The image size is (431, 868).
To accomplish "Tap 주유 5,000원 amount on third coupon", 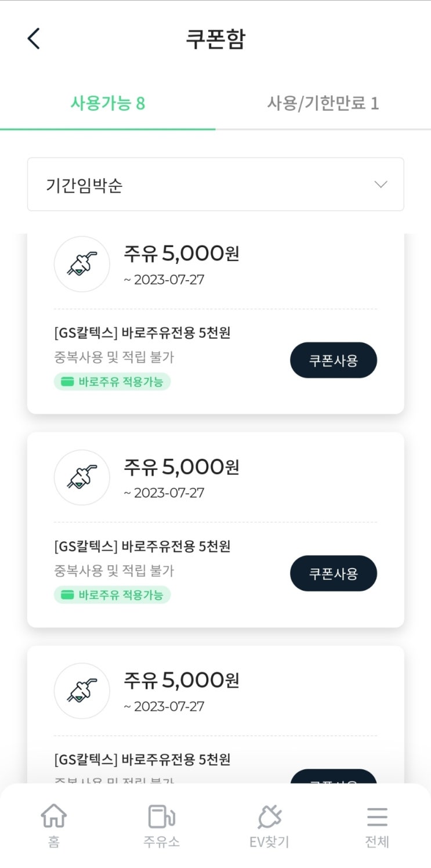I will [x=181, y=680].
